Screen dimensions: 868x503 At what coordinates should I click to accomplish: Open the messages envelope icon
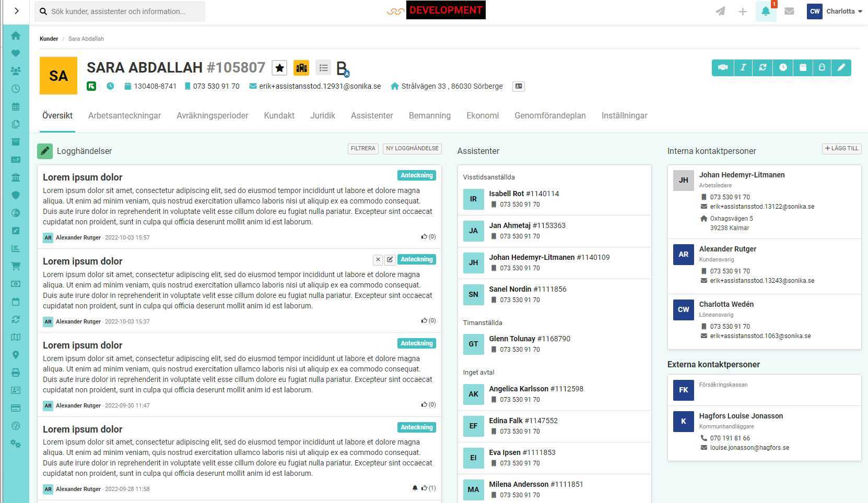pyautogui.click(x=789, y=11)
